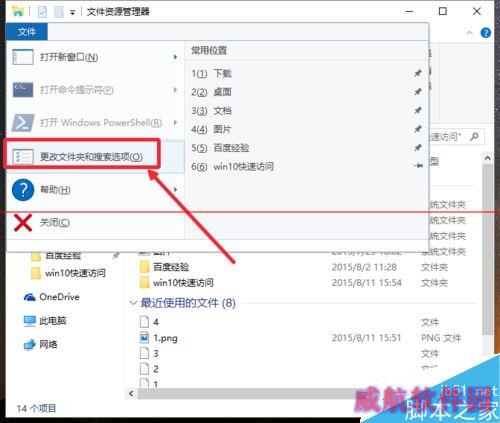Select 此电脑 computer icon in navigation pane
The width and height of the screenshot is (500, 423).
click(30, 321)
